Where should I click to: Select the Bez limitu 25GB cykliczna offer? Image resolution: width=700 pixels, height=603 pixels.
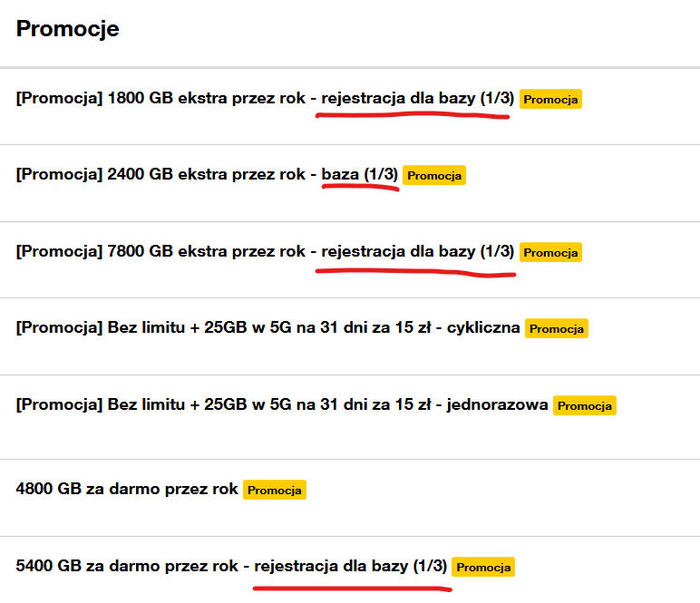pyautogui.click(x=227, y=327)
